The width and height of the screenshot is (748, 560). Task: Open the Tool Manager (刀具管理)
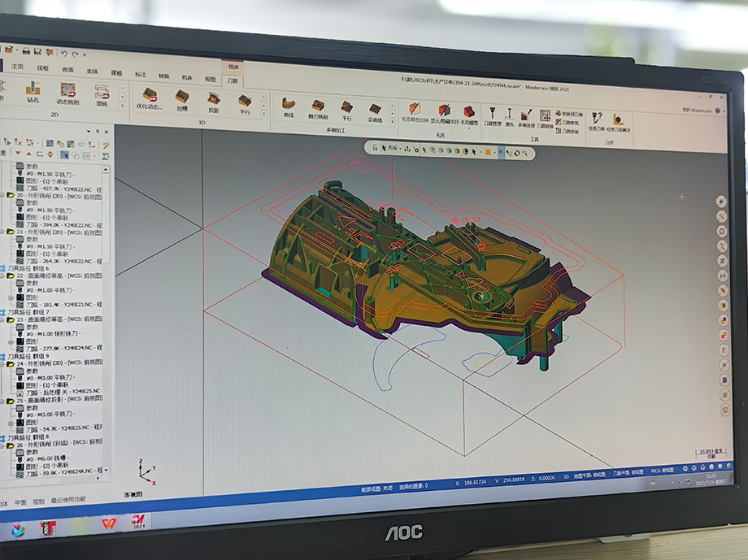(x=493, y=117)
